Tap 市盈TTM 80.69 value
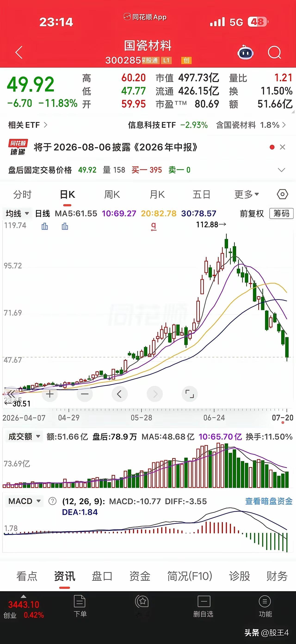Viewport: 296px width, 644px height. (207, 104)
